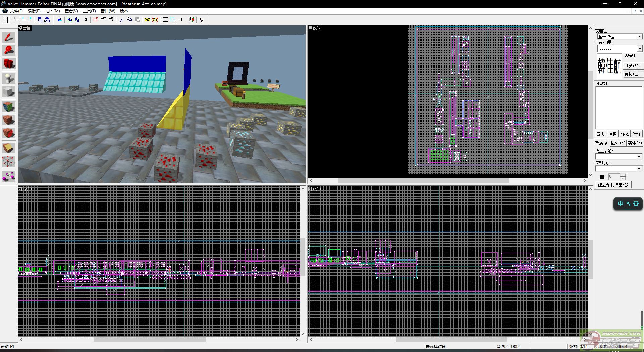The width and height of the screenshot is (644, 352).
Task: Toggle IME punctuation mode icon
Action: click(x=628, y=204)
